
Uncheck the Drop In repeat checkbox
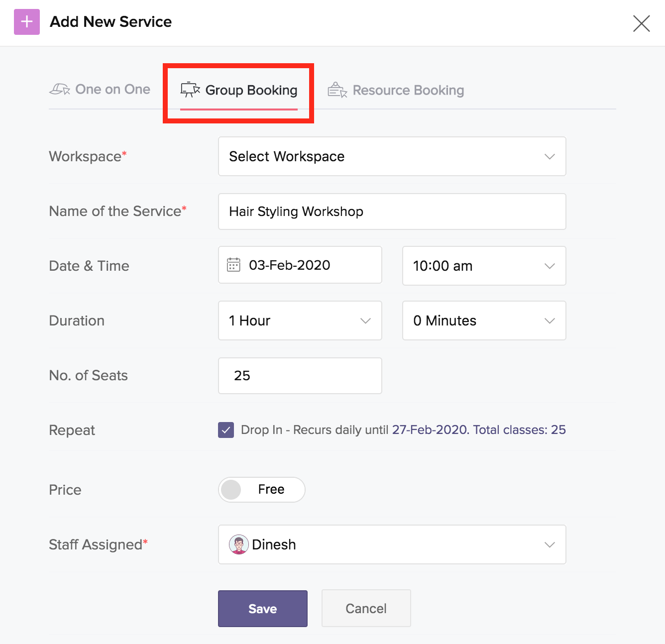pyautogui.click(x=226, y=430)
